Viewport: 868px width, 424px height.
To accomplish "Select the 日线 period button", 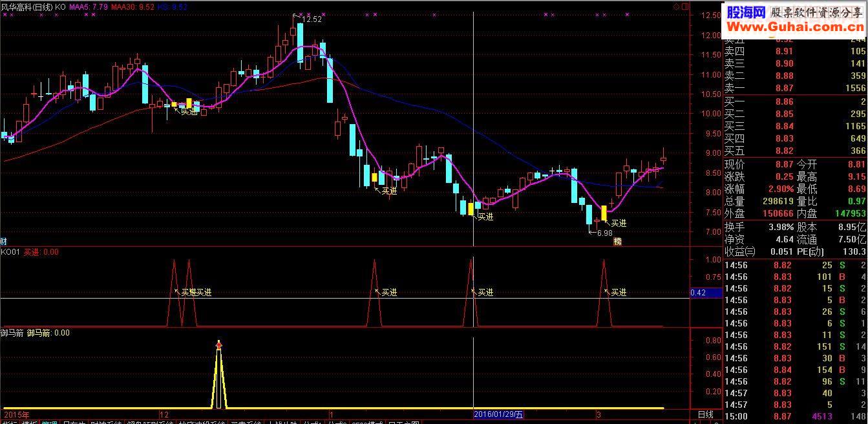I will click(x=706, y=414).
